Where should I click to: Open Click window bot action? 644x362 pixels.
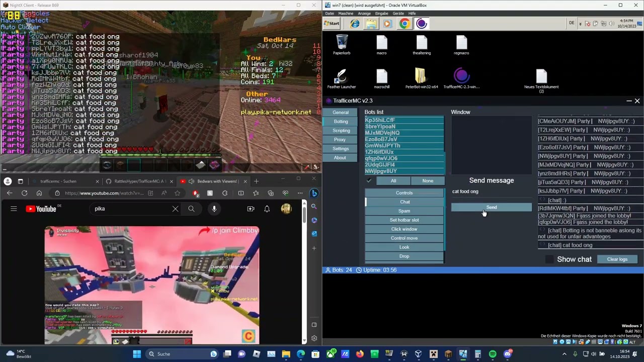404,229
